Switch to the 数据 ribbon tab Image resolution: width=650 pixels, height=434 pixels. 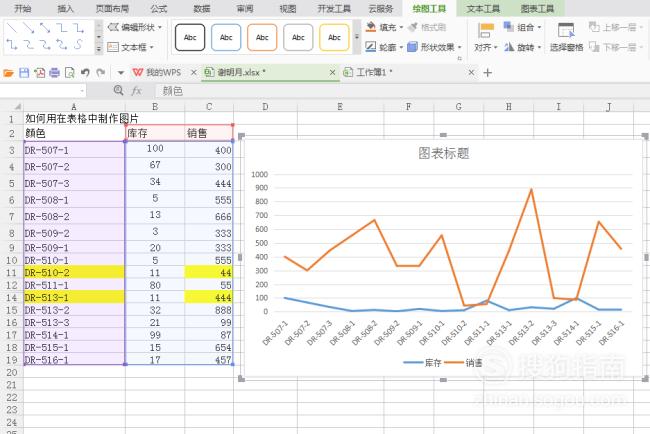202,8
